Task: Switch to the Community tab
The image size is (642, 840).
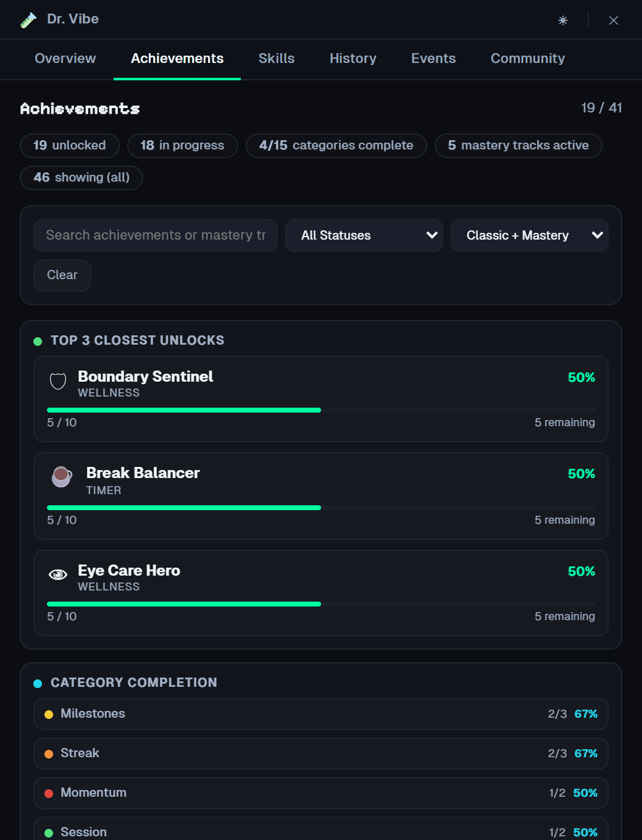Action: pyautogui.click(x=528, y=59)
